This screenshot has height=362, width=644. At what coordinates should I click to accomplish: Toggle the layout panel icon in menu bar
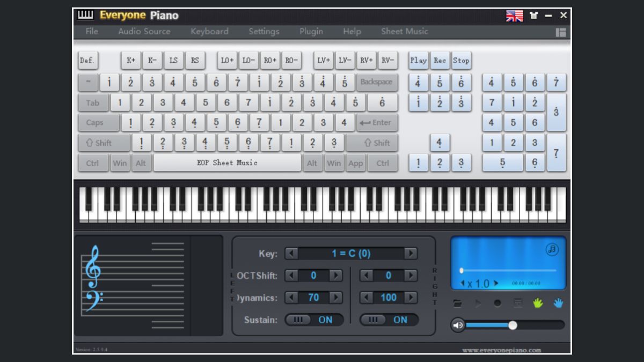pyautogui.click(x=561, y=32)
